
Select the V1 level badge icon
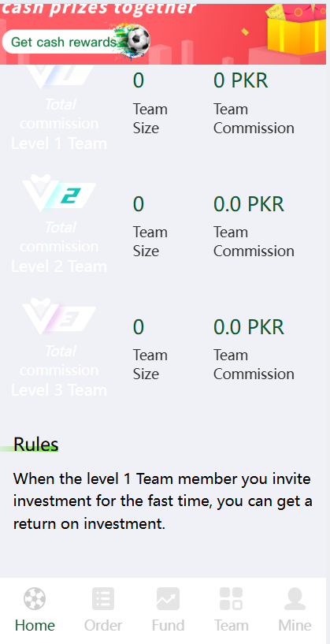[x=59, y=77]
